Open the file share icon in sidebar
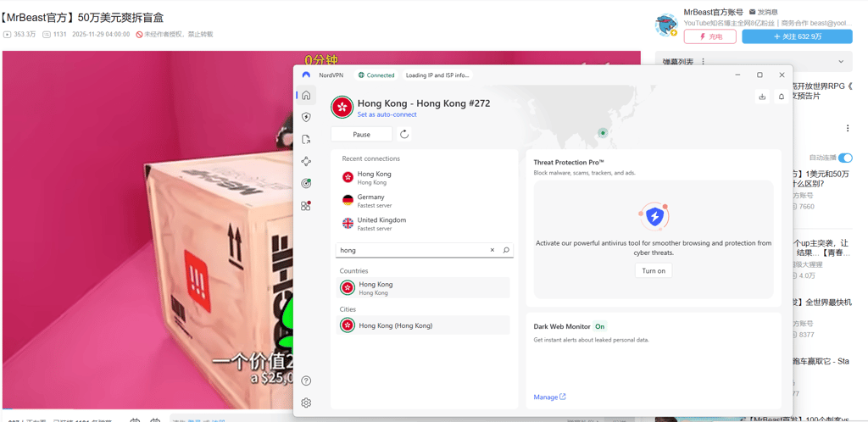Screen dimensions: 868x422 306,139
